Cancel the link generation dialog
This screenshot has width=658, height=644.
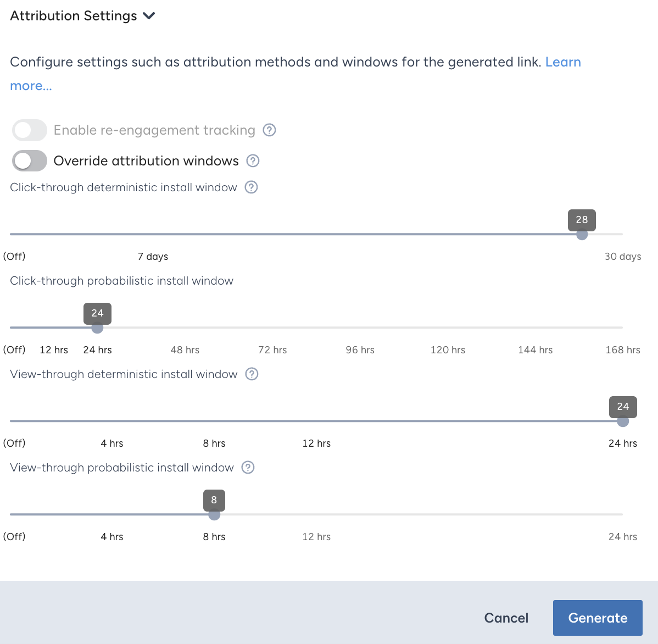(506, 618)
